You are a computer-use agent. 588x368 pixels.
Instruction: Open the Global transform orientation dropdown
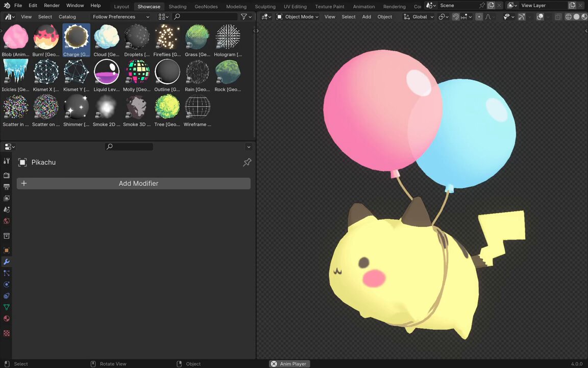click(418, 16)
